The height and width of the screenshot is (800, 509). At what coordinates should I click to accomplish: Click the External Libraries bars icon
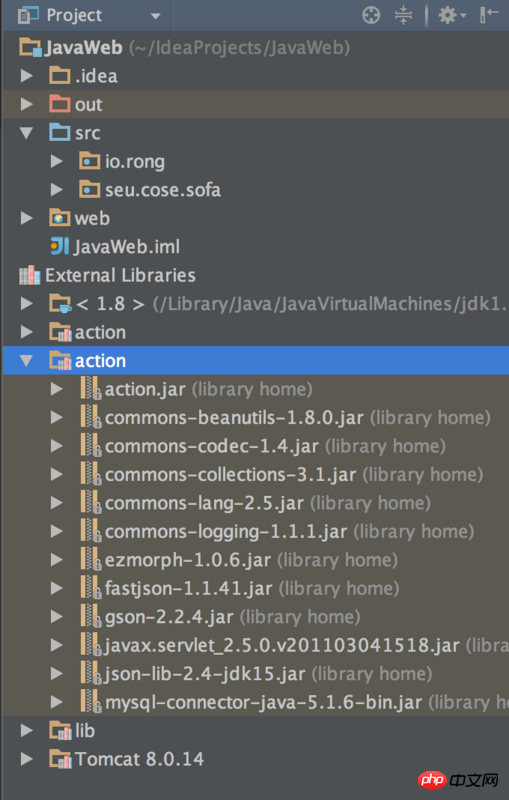pos(30,276)
